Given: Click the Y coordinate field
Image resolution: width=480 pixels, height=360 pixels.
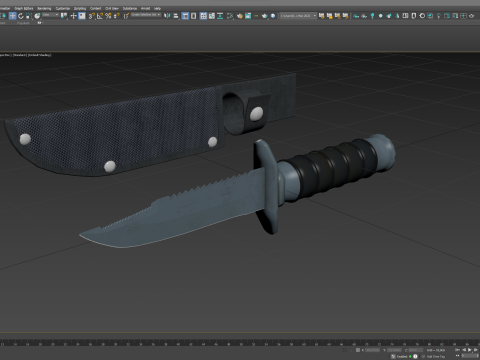Looking at the screenshot, I should pyautogui.click(x=394, y=350).
